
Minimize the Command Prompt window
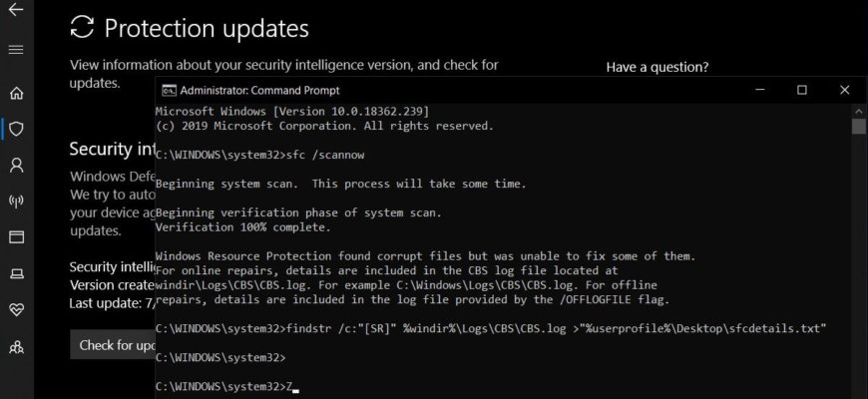tap(760, 90)
